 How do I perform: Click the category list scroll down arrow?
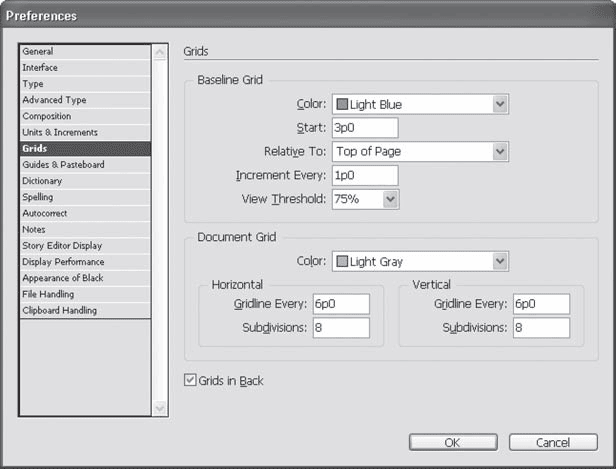pyautogui.click(x=160, y=408)
